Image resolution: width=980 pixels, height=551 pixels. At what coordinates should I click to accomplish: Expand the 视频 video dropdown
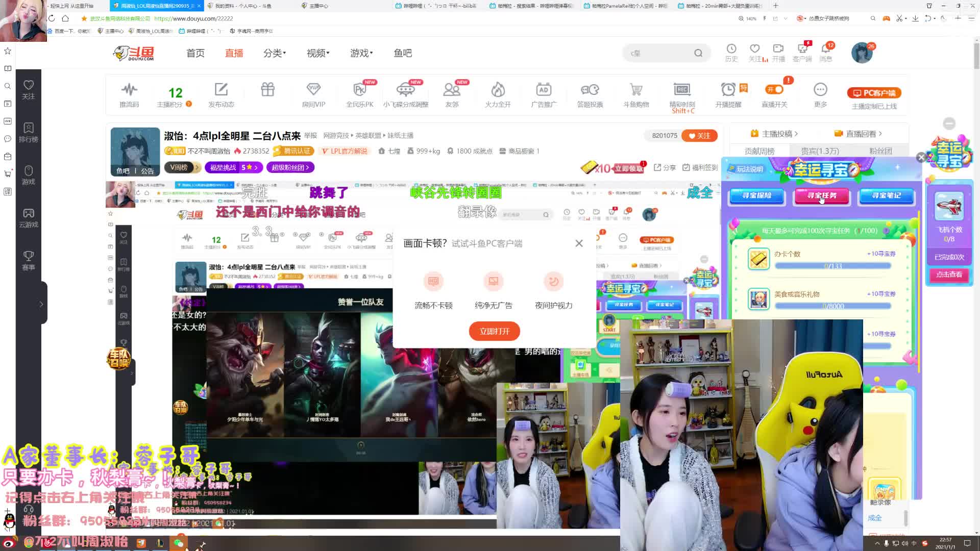point(318,53)
